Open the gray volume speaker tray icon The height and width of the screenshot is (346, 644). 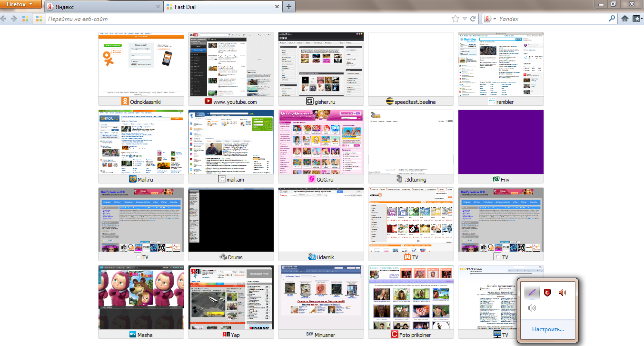532,308
